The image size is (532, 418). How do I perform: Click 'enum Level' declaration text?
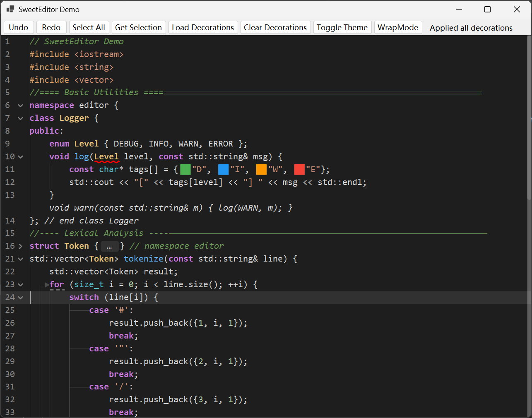pos(74,144)
